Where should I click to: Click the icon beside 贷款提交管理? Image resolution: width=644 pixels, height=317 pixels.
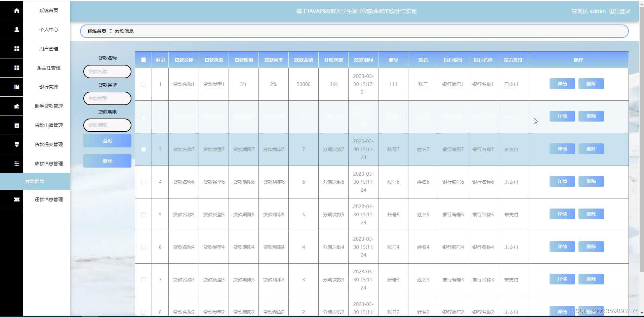(16, 144)
